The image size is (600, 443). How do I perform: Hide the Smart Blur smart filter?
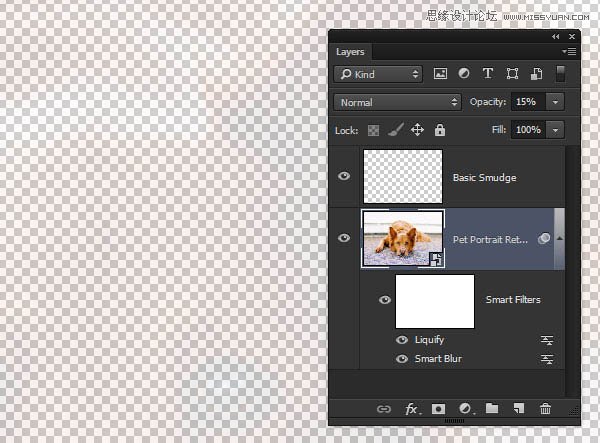402,359
